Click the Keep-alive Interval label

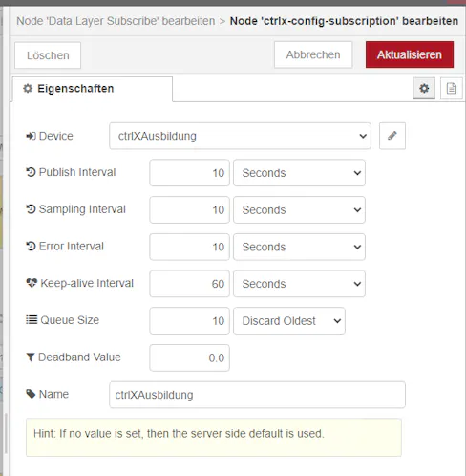click(x=87, y=283)
